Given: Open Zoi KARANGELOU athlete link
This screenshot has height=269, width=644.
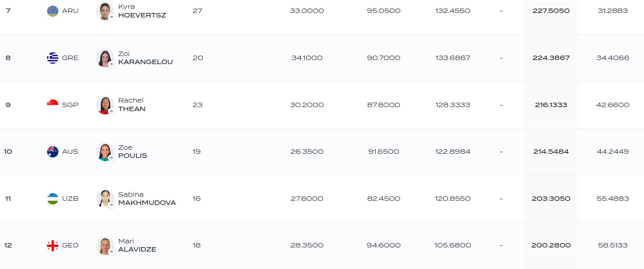Looking at the screenshot, I should click(x=145, y=58).
